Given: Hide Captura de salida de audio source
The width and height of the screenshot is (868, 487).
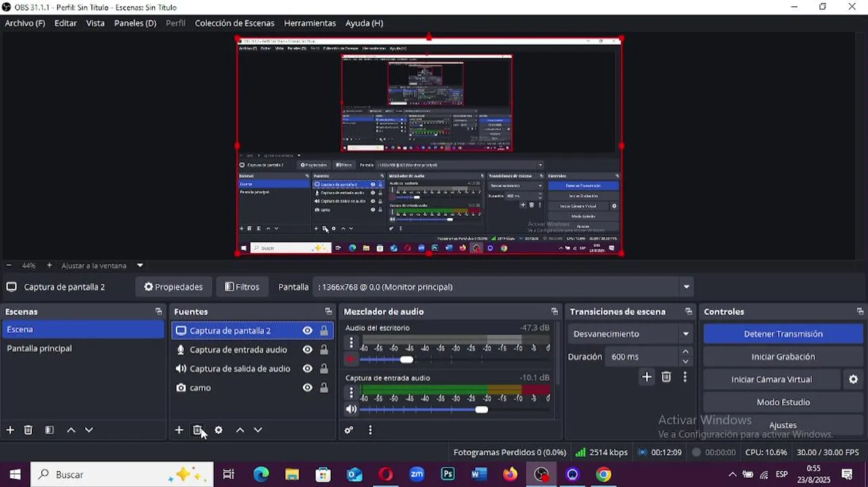Looking at the screenshot, I should pyautogui.click(x=308, y=369).
